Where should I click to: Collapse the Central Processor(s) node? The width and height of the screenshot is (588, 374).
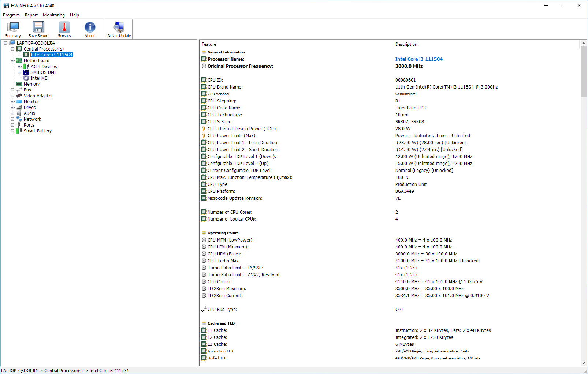(x=12, y=49)
